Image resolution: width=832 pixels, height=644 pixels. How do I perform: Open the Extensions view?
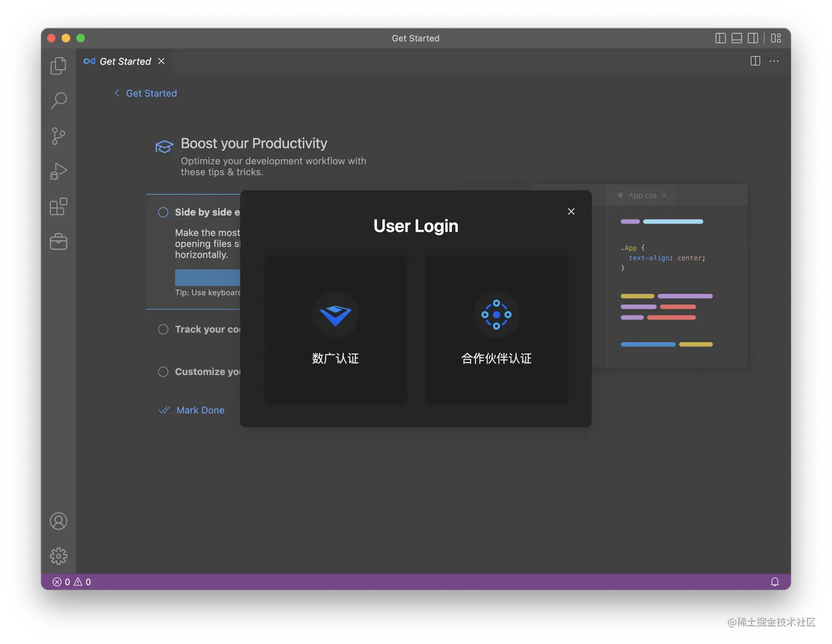[x=58, y=207]
